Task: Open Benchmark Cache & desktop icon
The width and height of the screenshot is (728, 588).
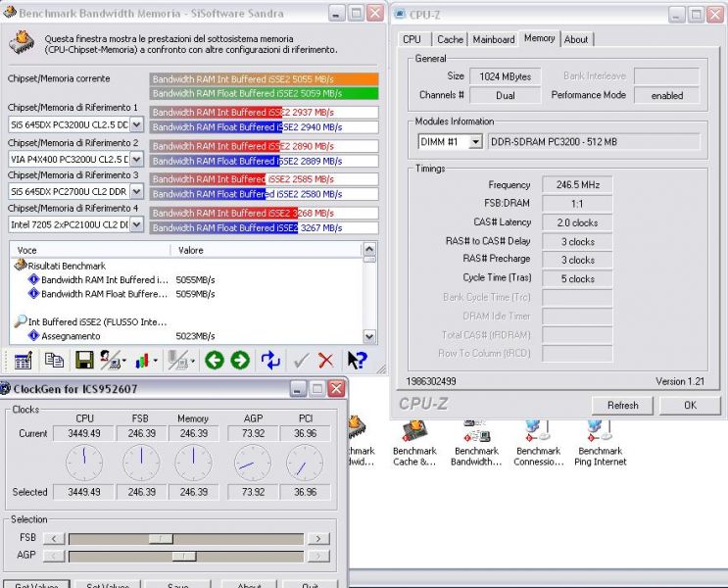Action: click(414, 444)
